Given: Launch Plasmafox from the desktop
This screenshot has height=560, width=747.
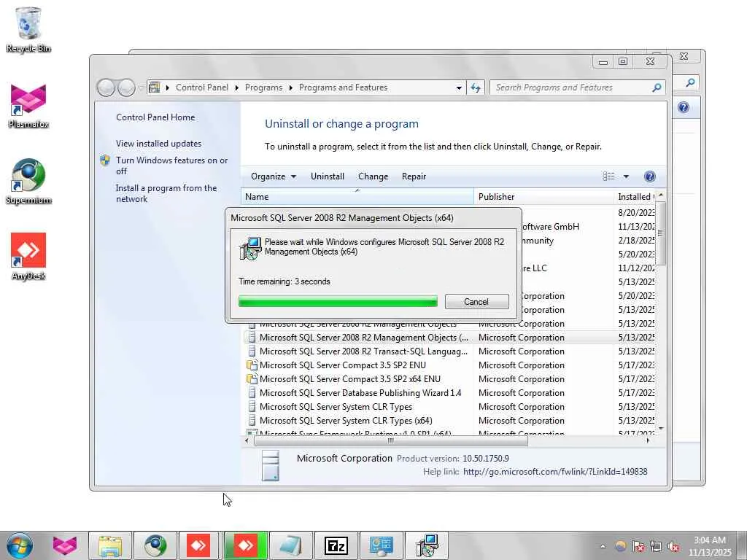Looking at the screenshot, I should (28, 106).
